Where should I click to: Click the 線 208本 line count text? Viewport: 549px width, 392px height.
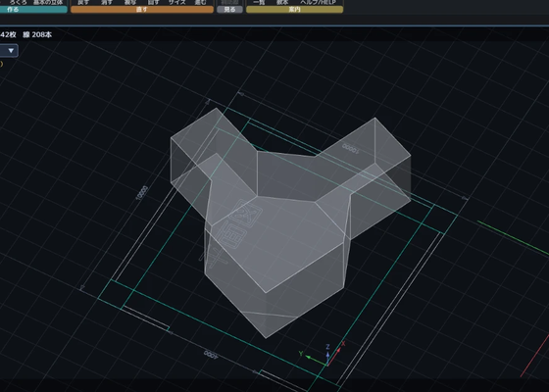(37, 34)
